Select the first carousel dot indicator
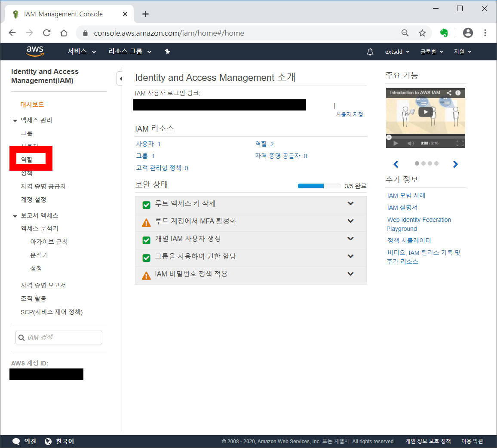Image resolution: width=497 pixels, height=448 pixels. pos(417,164)
